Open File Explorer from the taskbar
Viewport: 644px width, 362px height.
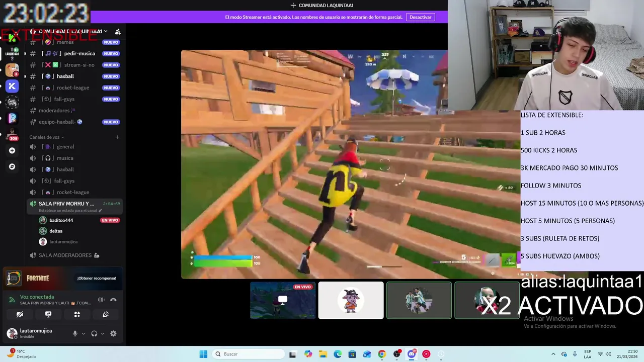[x=323, y=354]
